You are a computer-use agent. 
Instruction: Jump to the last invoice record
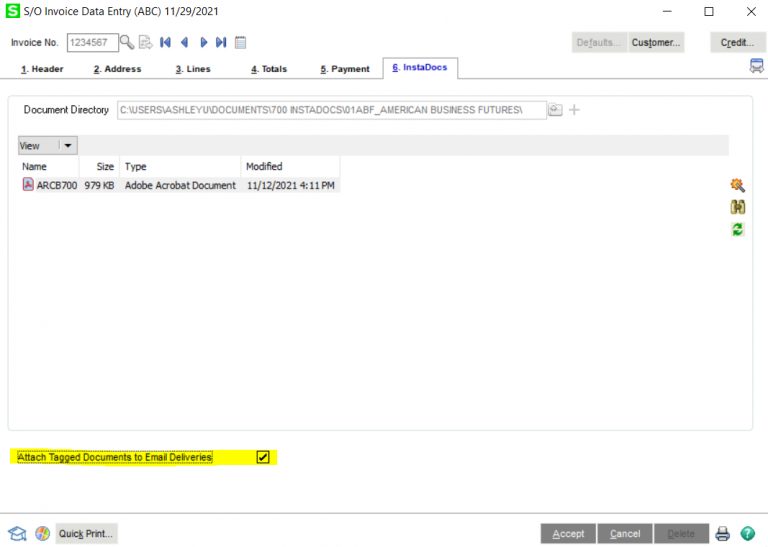[x=221, y=42]
